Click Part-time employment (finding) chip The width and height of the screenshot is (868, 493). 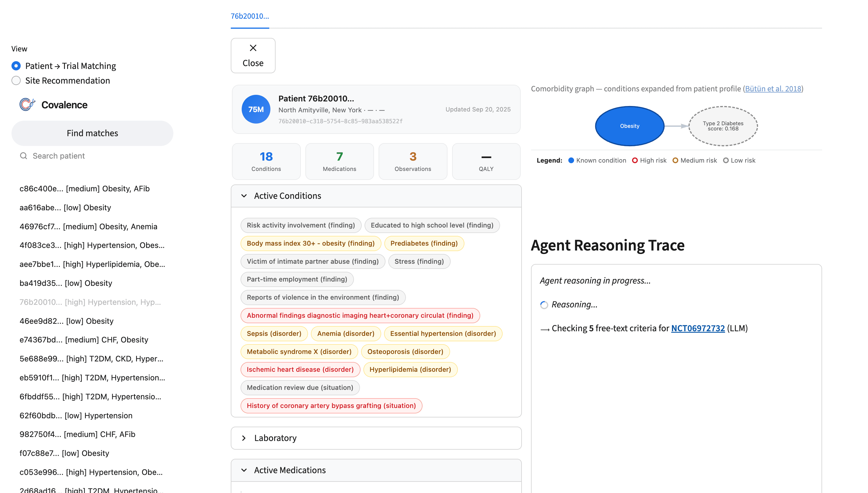297,279
